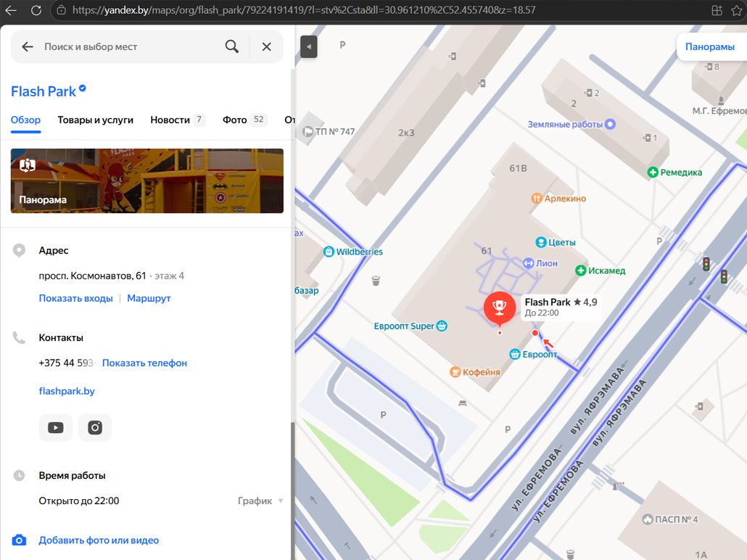Image resolution: width=747 pixels, height=560 pixels.
Task: Clear the search with the X button
Action: (267, 46)
